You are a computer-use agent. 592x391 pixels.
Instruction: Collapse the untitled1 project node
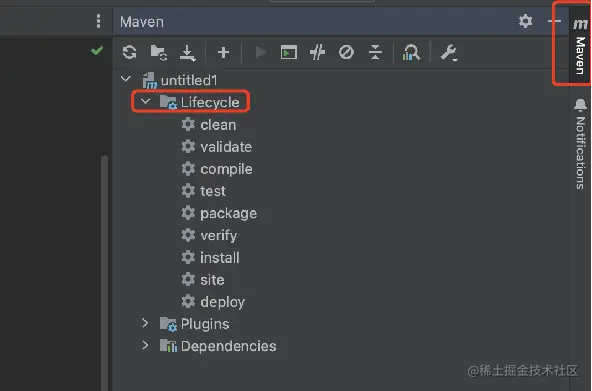point(126,79)
